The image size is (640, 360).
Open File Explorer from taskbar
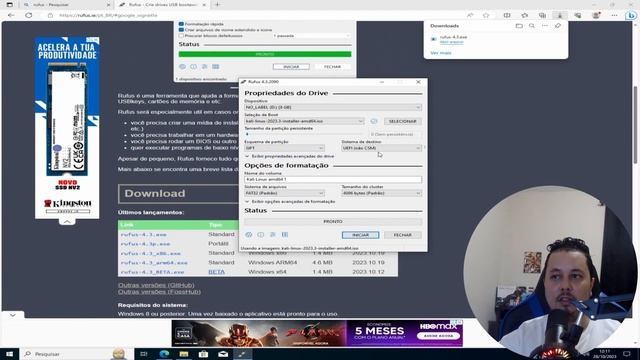184,354
